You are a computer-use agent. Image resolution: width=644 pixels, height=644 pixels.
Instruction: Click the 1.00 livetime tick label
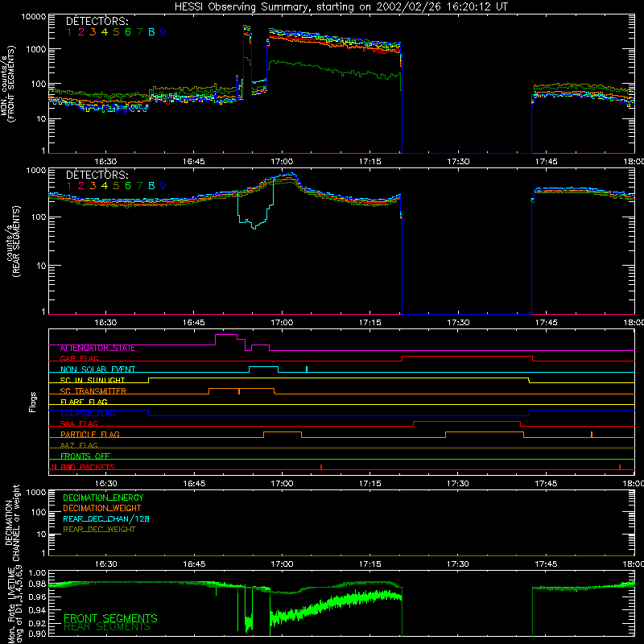tap(37, 572)
